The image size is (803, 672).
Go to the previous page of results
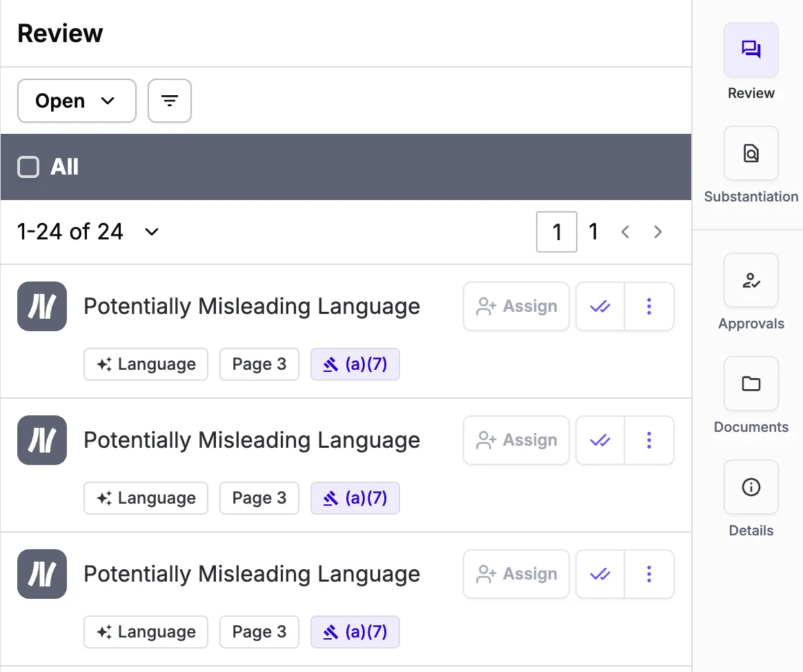click(x=625, y=232)
